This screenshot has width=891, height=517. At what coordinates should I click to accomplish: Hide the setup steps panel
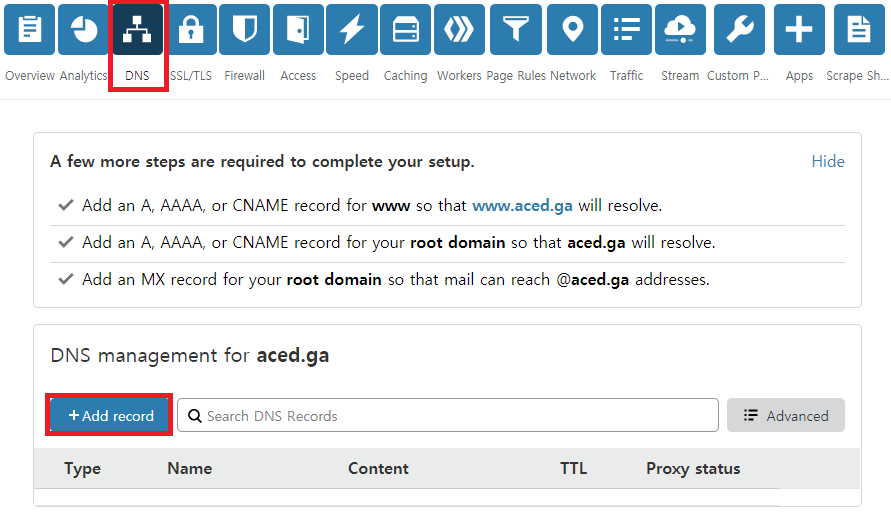coord(828,161)
